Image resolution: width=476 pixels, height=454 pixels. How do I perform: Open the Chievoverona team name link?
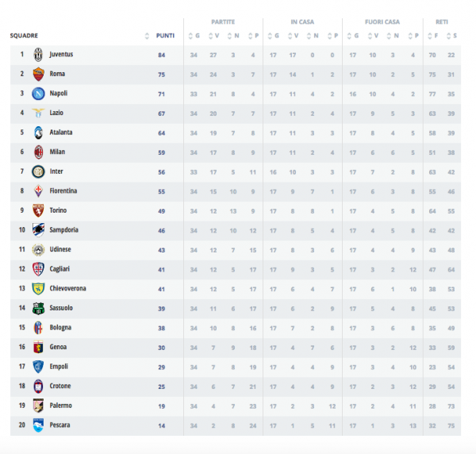(x=67, y=289)
